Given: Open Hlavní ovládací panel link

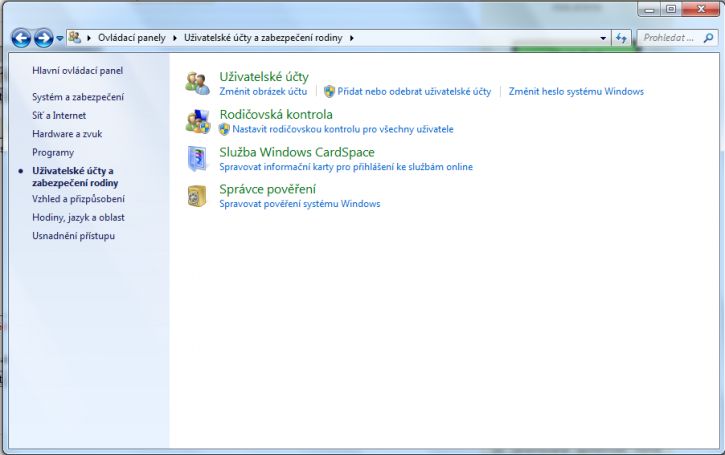Looking at the screenshot, I should tap(78, 71).
